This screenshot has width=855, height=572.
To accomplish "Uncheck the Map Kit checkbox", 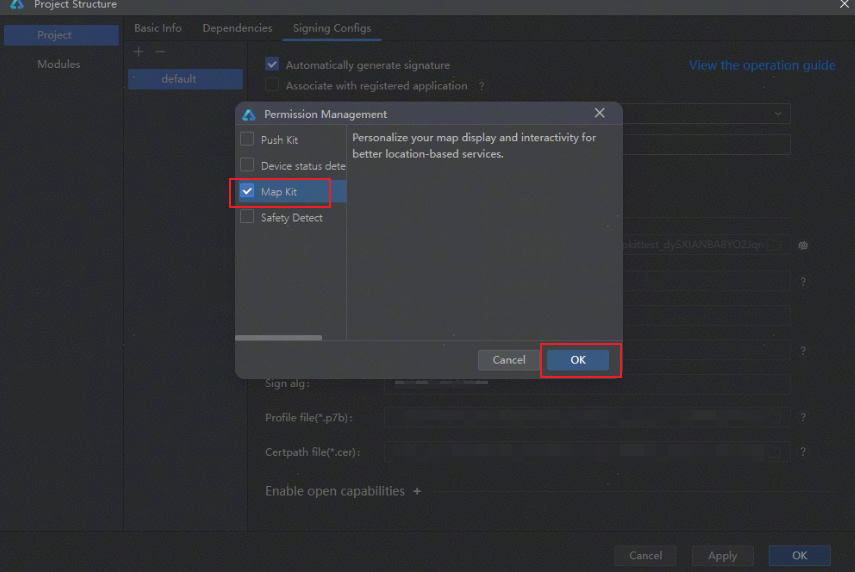I will (x=247, y=191).
